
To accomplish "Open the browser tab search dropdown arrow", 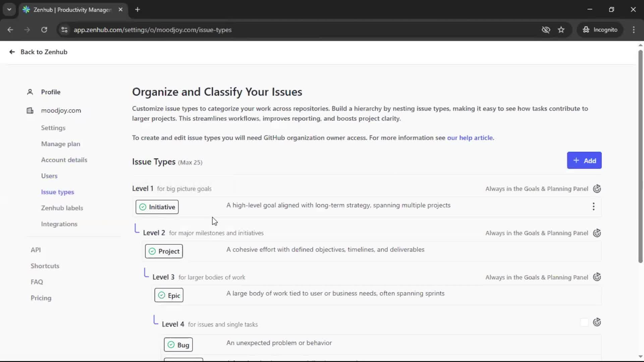I will pos(9,9).
